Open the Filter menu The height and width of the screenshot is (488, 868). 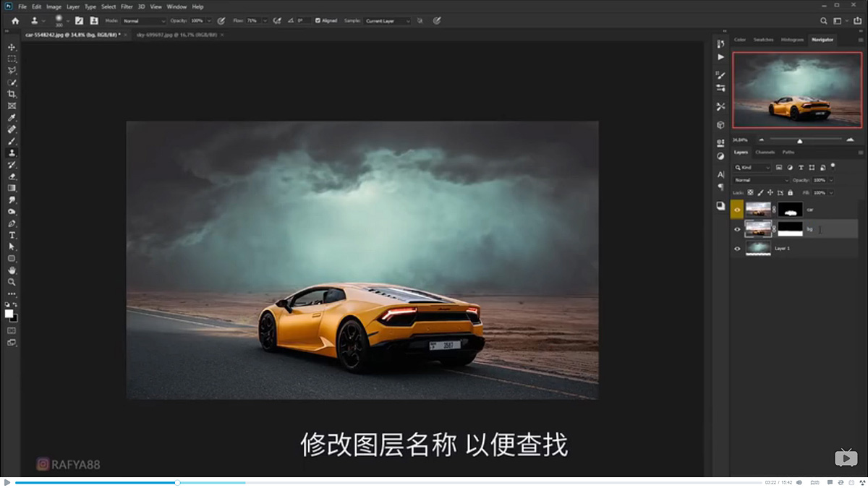point(127,6)
